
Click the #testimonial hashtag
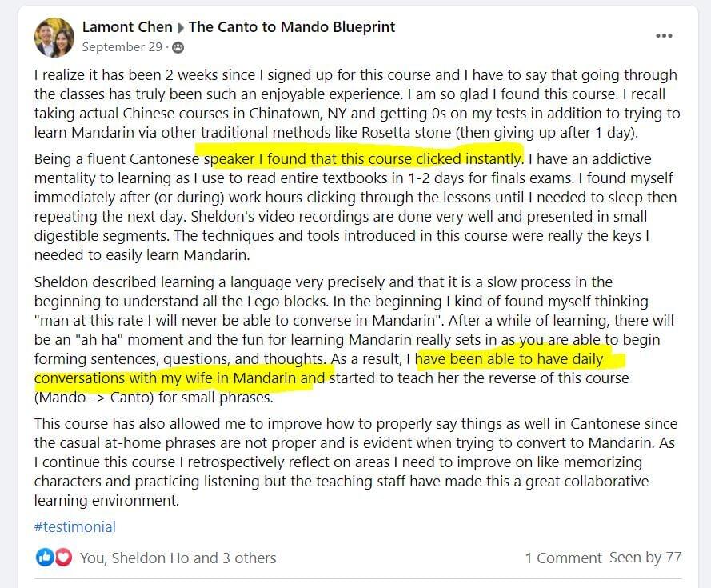click(75, 526)
